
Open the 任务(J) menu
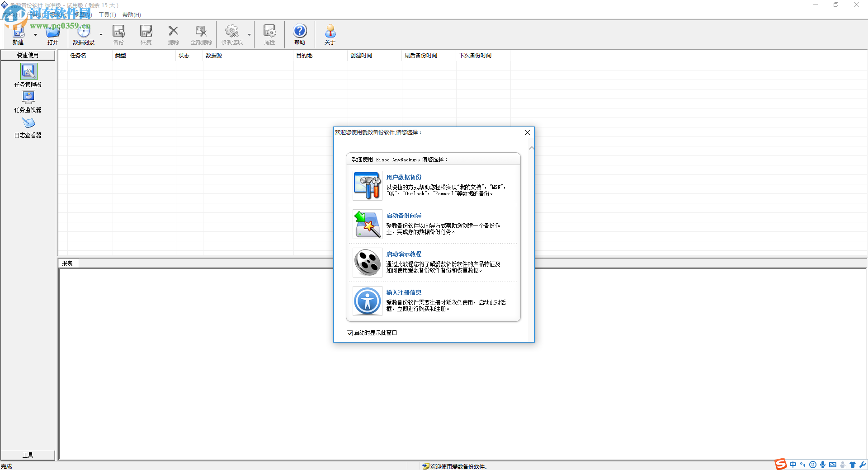[x=35, y=15]
